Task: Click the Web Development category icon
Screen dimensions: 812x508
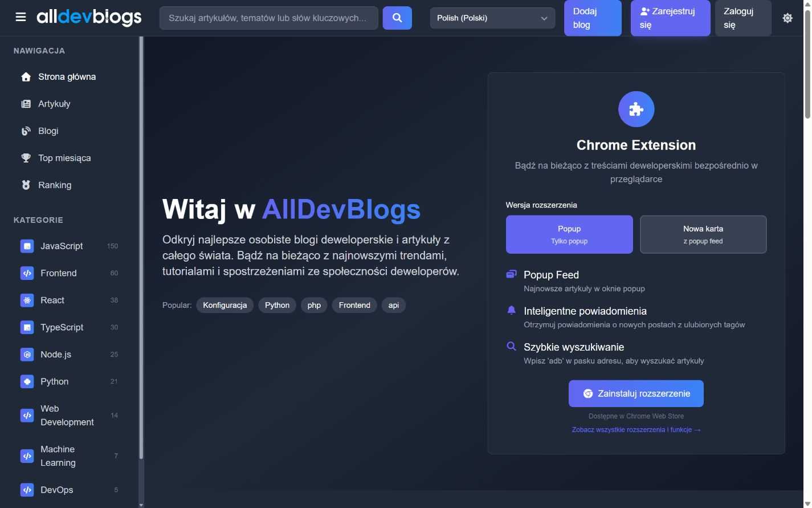Action: coord(27,416)
